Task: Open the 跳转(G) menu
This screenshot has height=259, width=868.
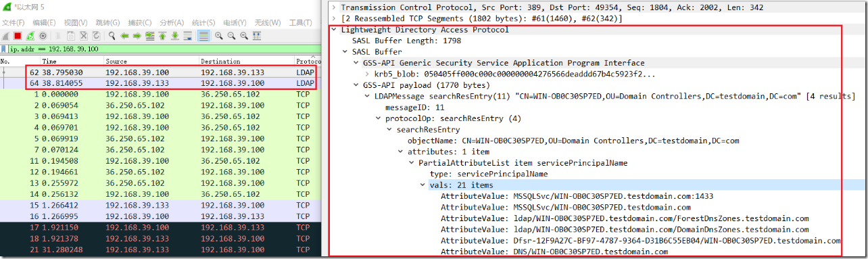Action: [108, 22]
